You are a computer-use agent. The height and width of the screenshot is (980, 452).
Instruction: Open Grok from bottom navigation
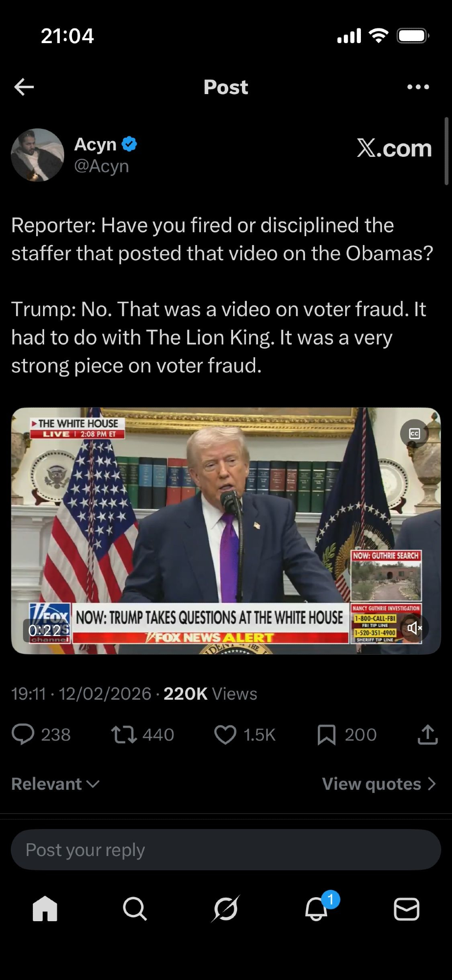point(226,909)
